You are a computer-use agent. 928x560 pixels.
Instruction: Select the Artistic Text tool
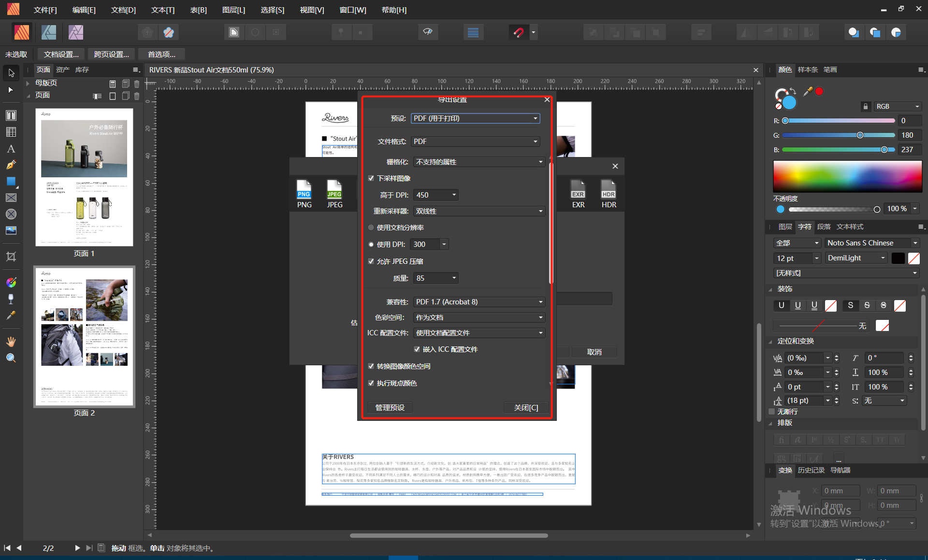pyautogui.click(x=11, y=149)
